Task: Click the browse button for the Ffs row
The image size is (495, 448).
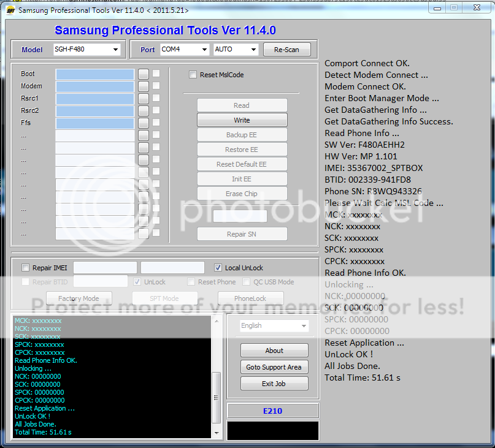Action: pyautogui.click(x=144, y=123)
